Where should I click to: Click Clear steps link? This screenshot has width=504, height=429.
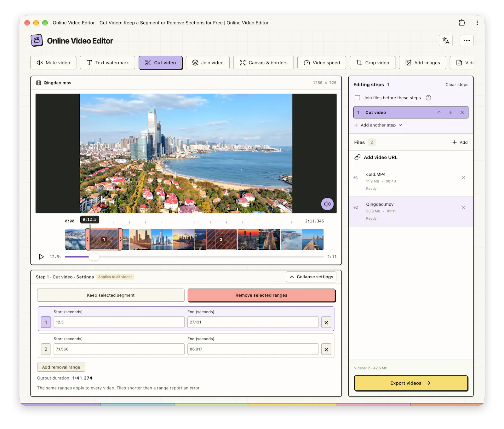pyautogui.click(x=457, y=84)
